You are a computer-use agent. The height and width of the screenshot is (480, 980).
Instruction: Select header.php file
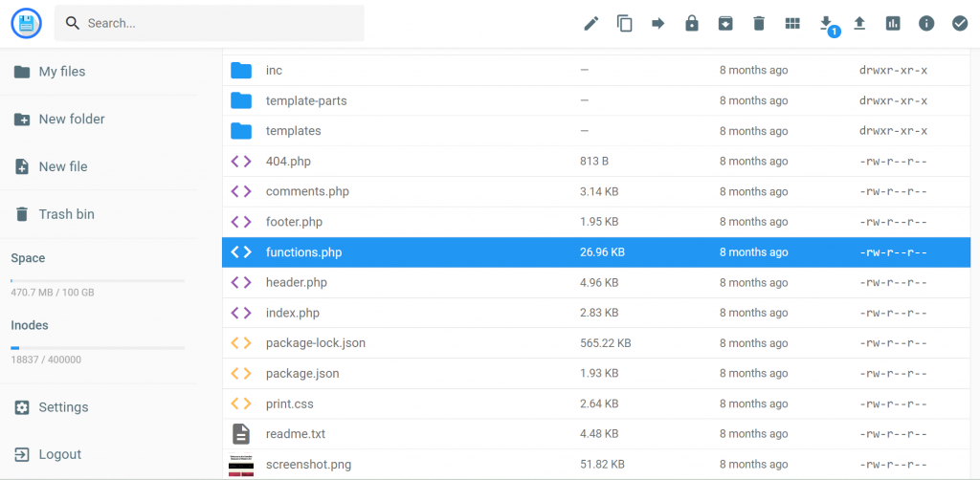596,283
